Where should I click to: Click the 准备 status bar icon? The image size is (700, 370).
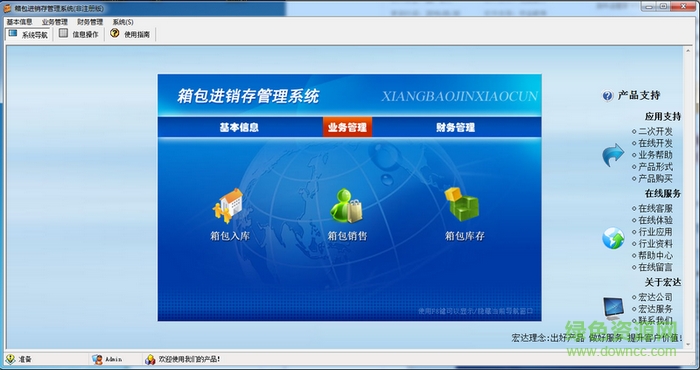pos(10,359)
